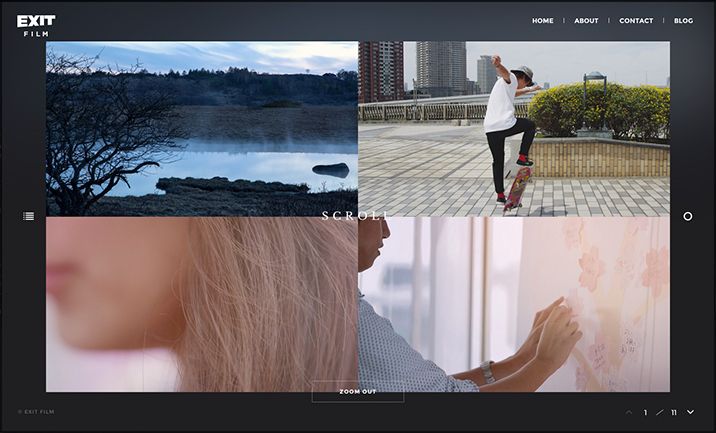
Task: Visit the BLOG link in navigation
Action: click(683, 21)
